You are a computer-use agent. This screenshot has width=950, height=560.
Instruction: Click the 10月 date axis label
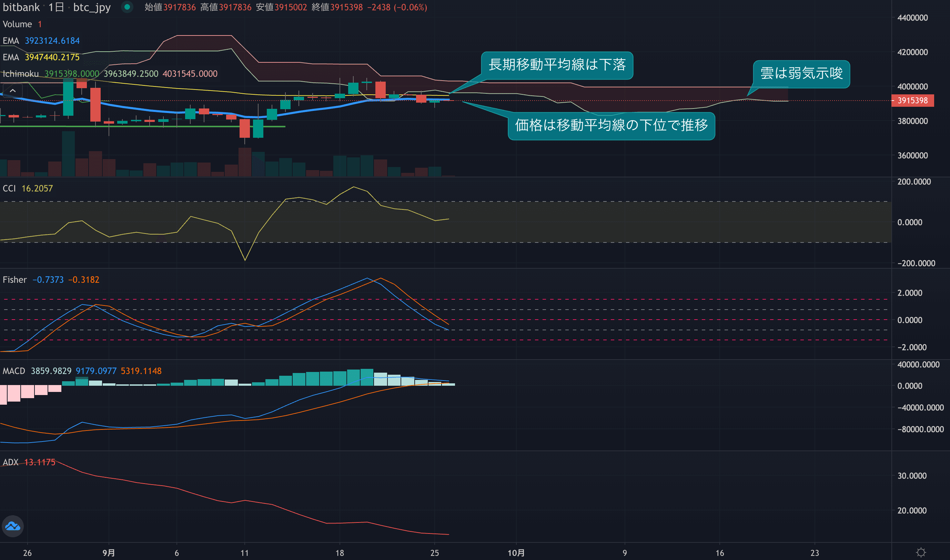coord(516,553)
